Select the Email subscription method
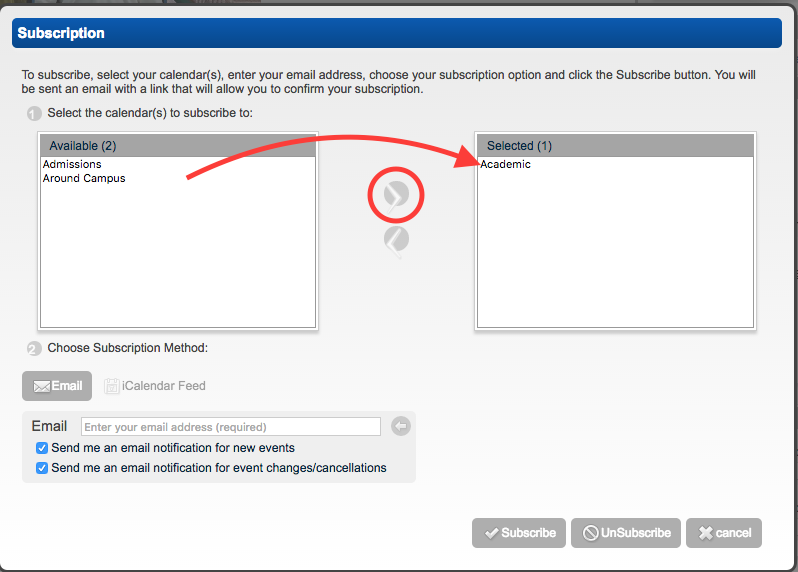The width and height of the screenshot is (798, 572). [x=57, y=386]
